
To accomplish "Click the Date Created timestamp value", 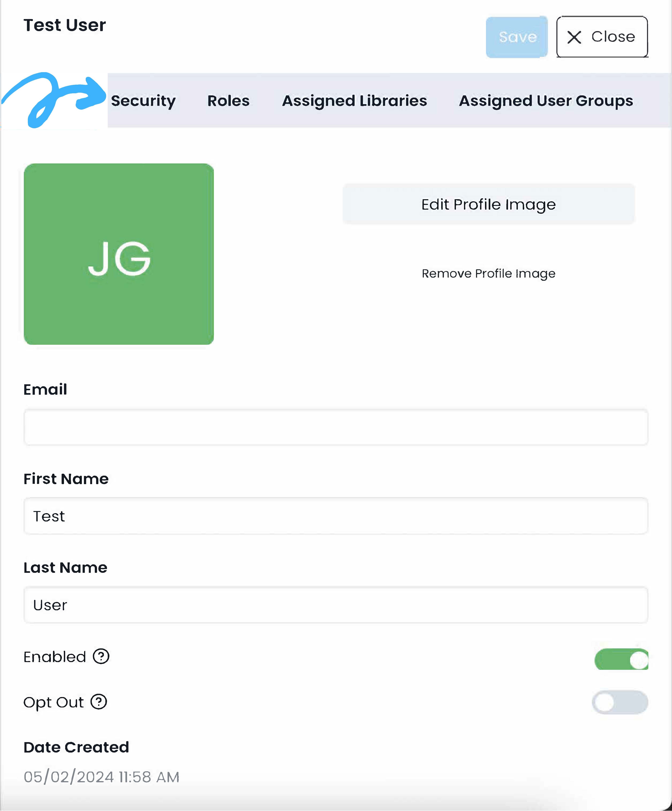I will pyautogui.click(x=102, y=777).
